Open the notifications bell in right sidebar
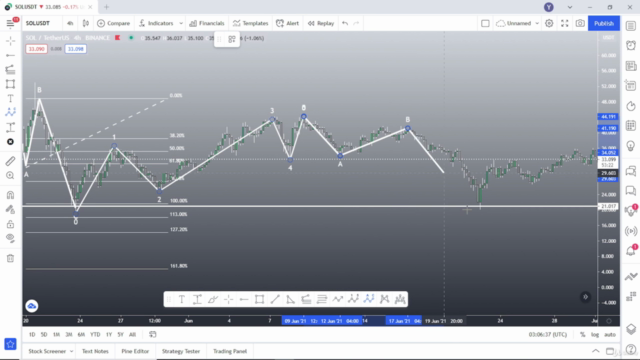This screenshot has width=640, height=360. point(631,251)
